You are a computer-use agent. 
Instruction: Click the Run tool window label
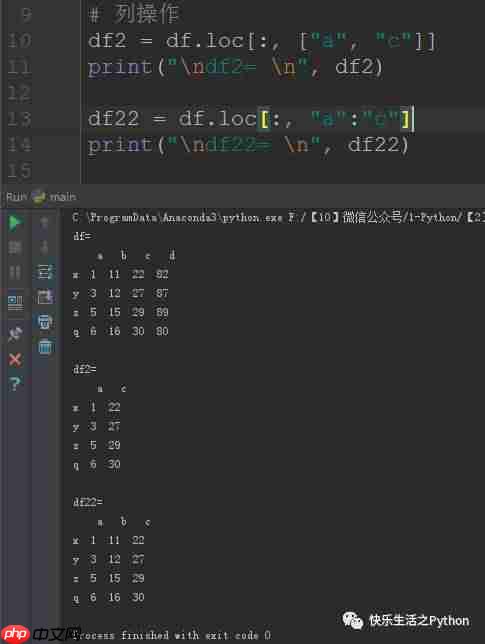coord(16,197)
